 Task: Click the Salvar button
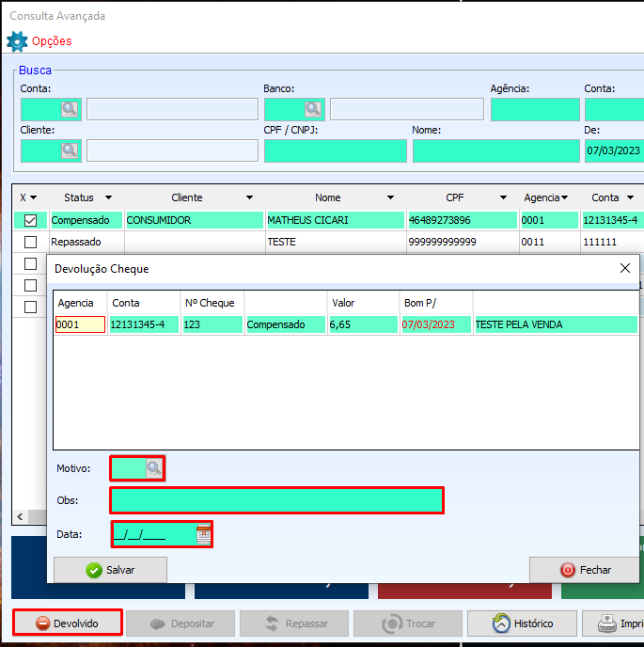click(110, 570)
